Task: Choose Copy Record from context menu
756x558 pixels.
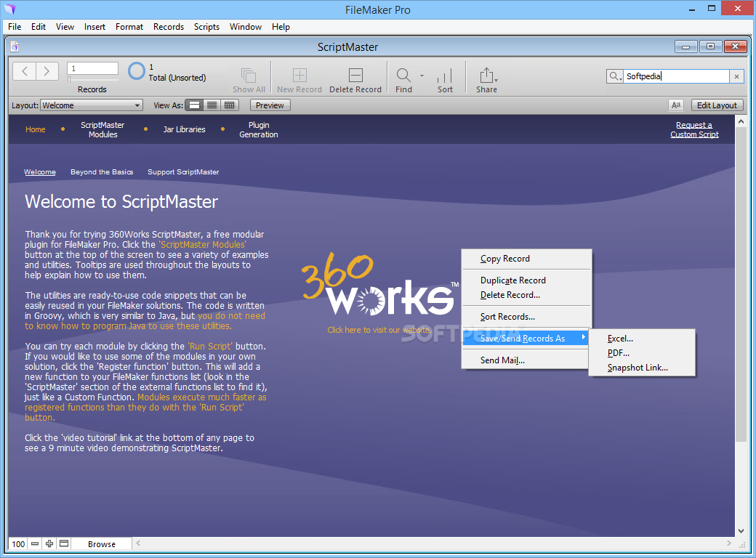Action: click(526, 259)
